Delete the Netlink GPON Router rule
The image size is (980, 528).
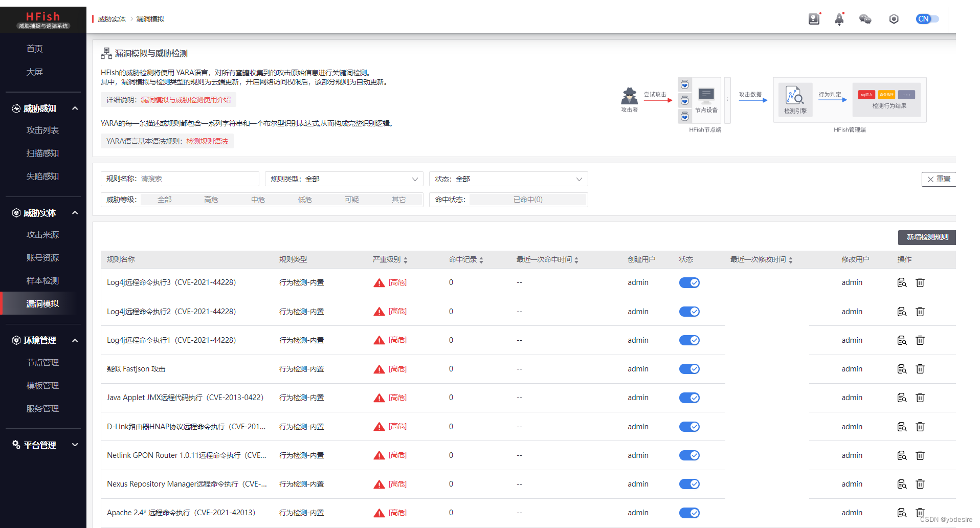click(920, 455)
